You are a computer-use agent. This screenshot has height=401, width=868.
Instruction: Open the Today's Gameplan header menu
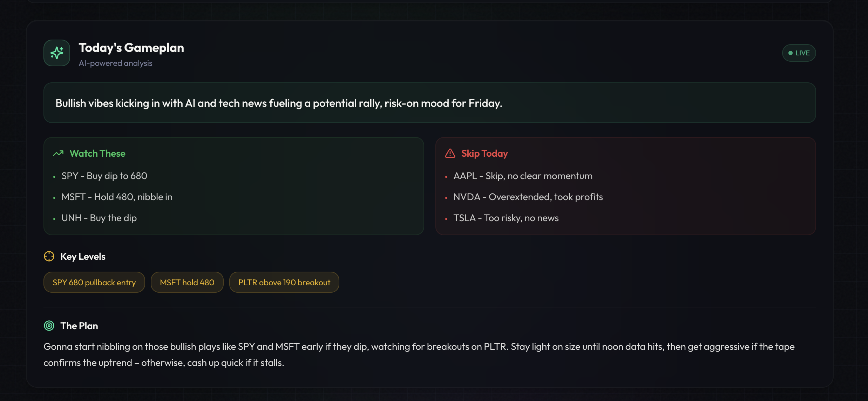tap(131, 48)
